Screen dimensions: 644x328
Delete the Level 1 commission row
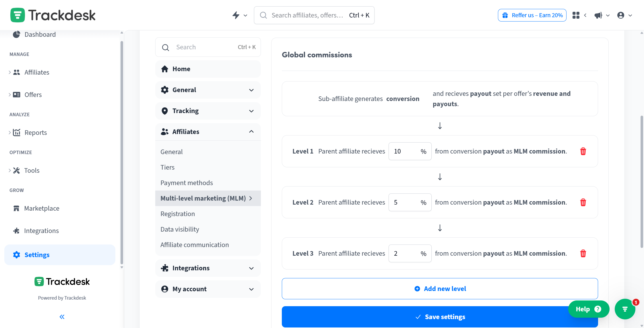coord(583,151)
